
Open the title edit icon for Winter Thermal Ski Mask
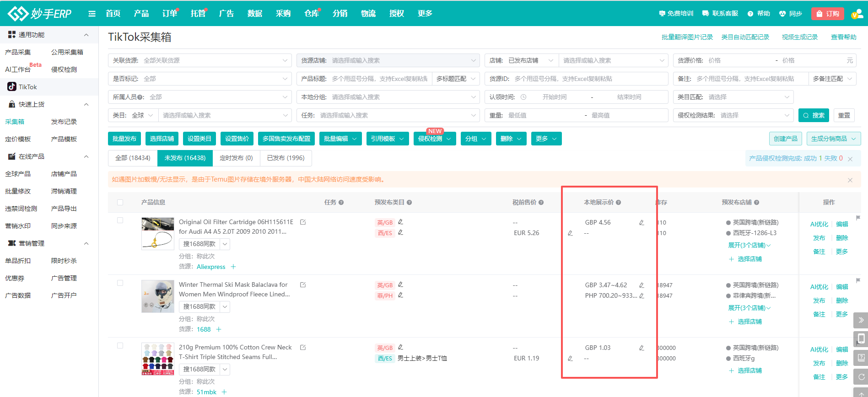tap(303, 285)
